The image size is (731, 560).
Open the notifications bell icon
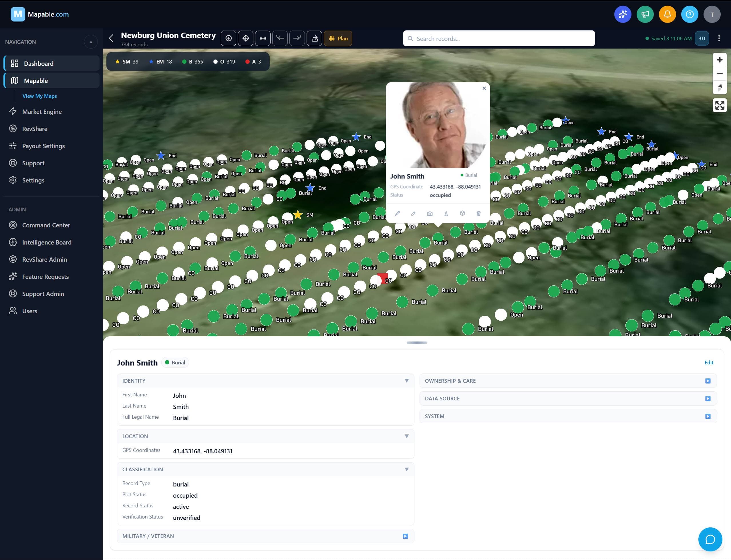point(667,14)
